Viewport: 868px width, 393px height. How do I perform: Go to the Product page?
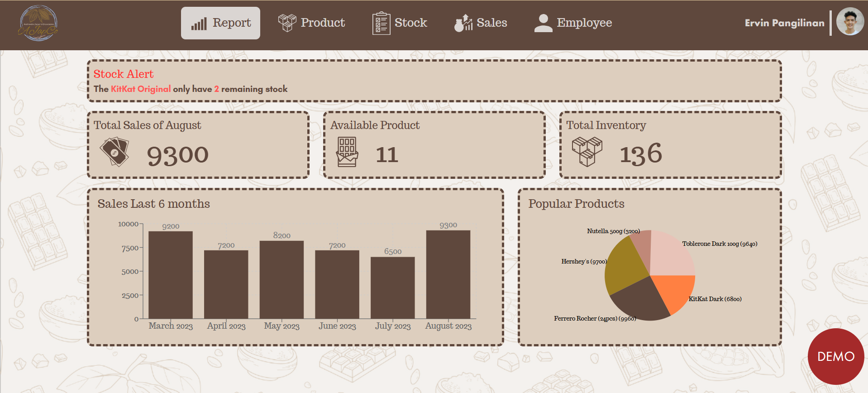[x=312, y=23]
